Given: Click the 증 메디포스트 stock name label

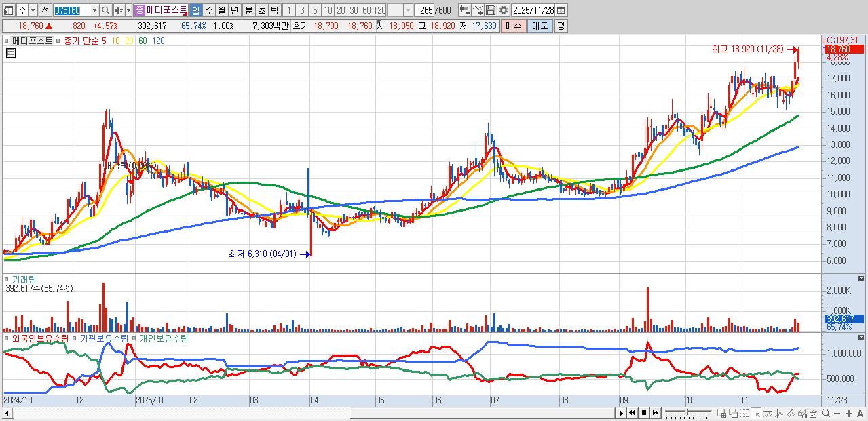Looking at the screenshot, I should point(160,10).
